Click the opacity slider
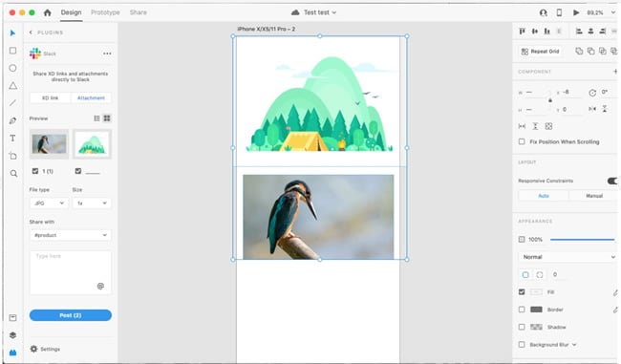The width and height of the screenshot is (621, 364). (x=582, y=240)
